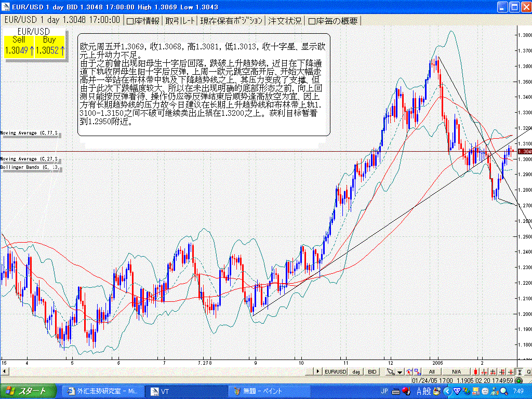This screenshot has width=532, height=399.
Task: Open the 取引レート tab
Action: [x=180, y=21]
